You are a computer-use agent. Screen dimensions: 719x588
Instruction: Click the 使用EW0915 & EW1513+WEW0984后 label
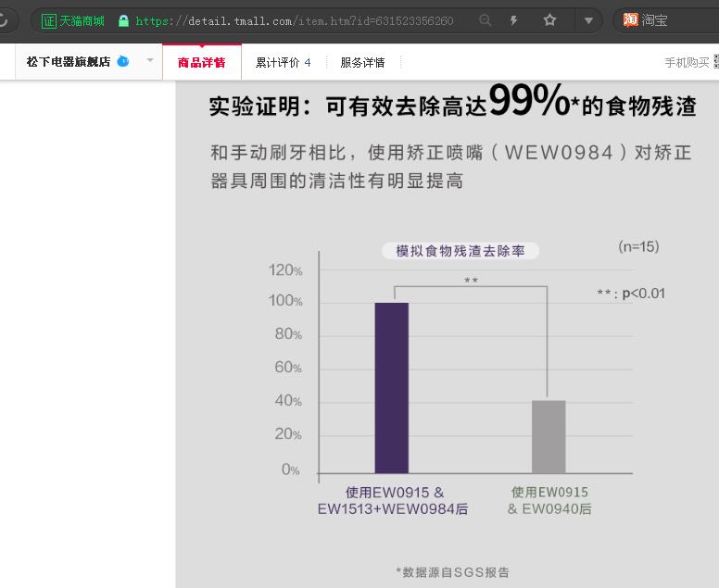(x=393, y=500)
